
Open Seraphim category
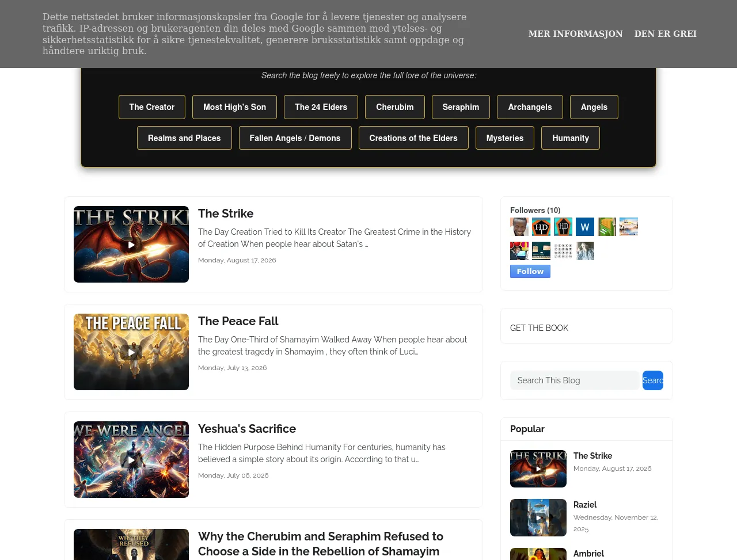click(461, 107)
